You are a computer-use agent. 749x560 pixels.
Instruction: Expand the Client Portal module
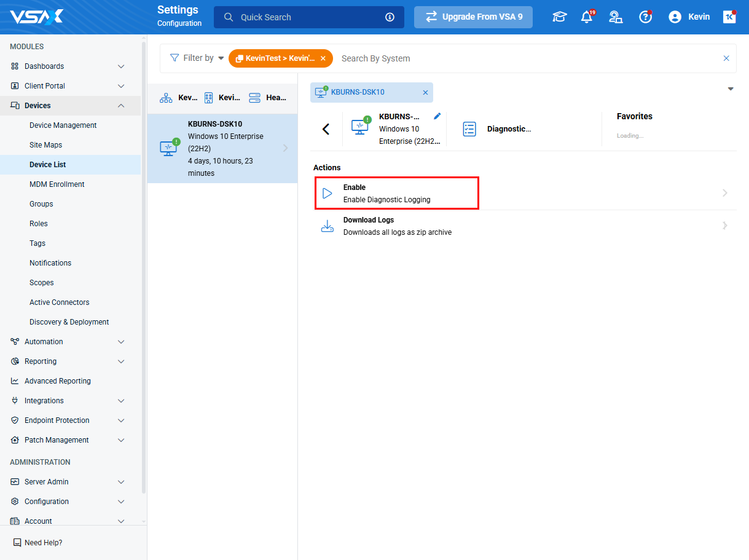tap(121, 86)
